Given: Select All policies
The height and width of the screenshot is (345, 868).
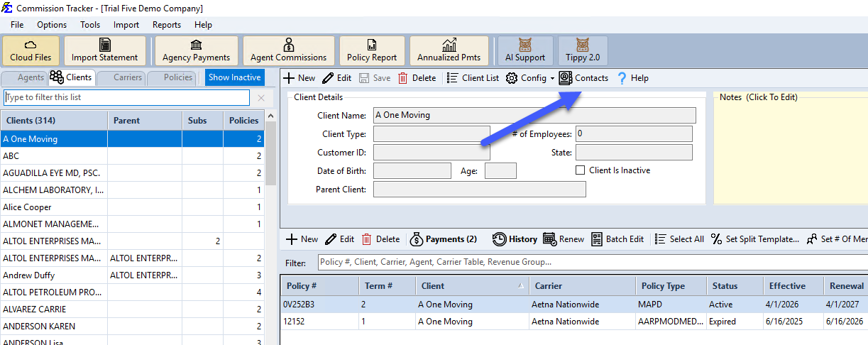Looking at the screenshot, I should [679, 239].
